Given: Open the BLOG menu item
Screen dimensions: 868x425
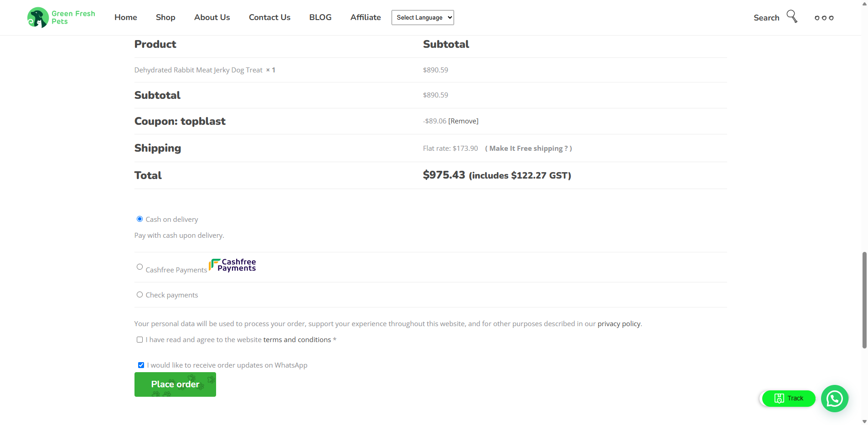Looking at the screenshot, I should point(320,17).
